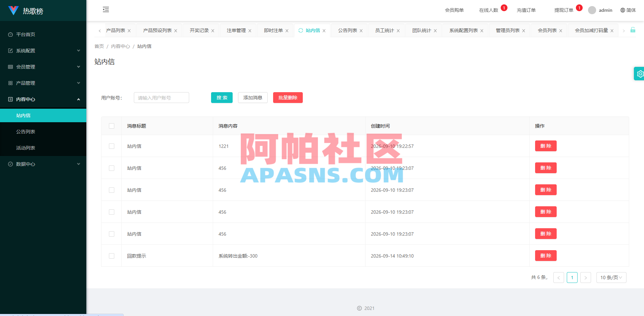Click the 添加消息 button
The image size is (644, 316).
253,98
